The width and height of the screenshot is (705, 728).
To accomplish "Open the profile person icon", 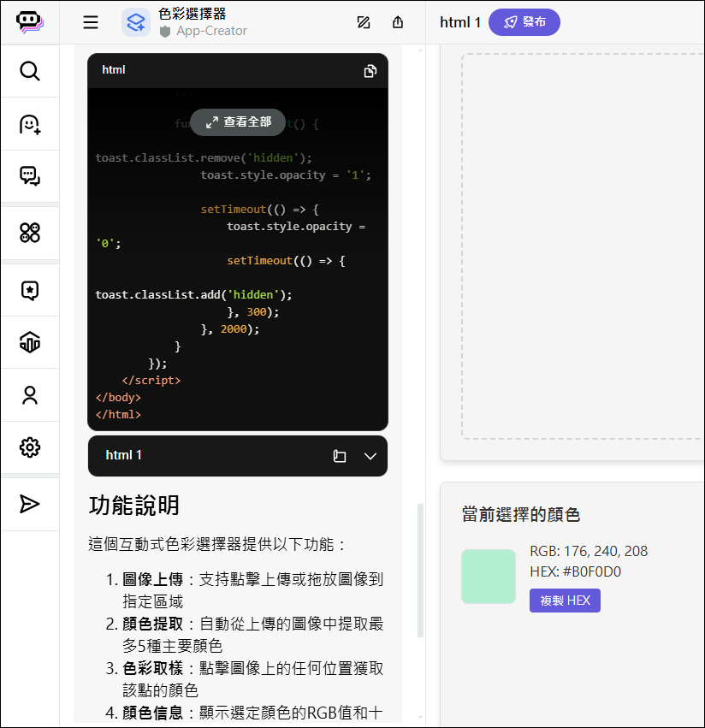I will tap(30, 395).
